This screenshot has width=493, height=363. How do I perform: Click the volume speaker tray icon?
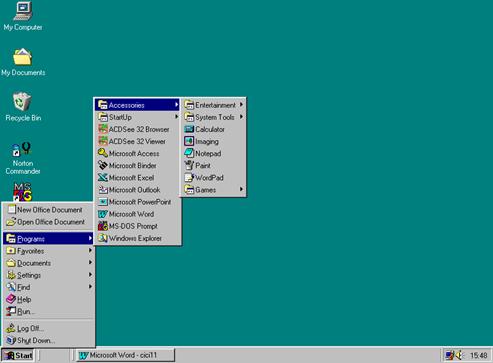pos(460,355)
